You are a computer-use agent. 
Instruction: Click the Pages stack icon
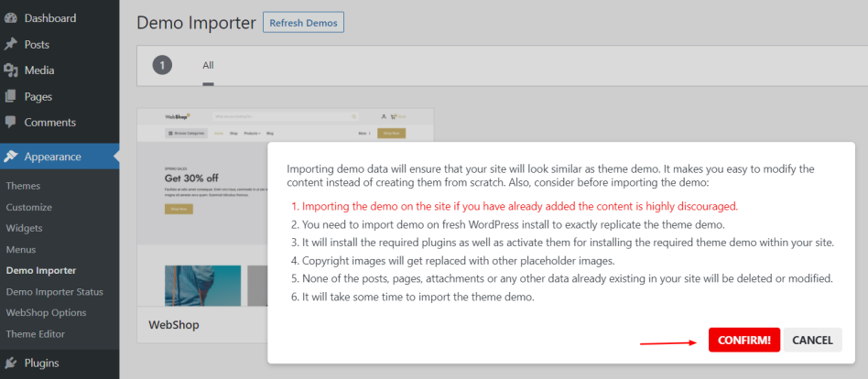(x=10, y=96)
